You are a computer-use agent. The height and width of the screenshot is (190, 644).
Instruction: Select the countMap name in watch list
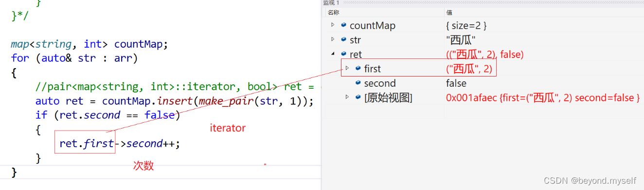(x=373, y=26)
